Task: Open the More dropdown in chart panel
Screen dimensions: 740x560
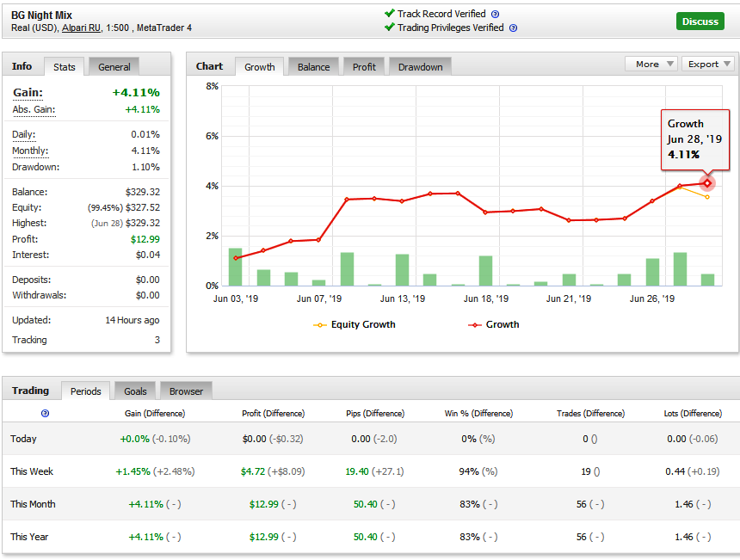Action: pos(651,65)
